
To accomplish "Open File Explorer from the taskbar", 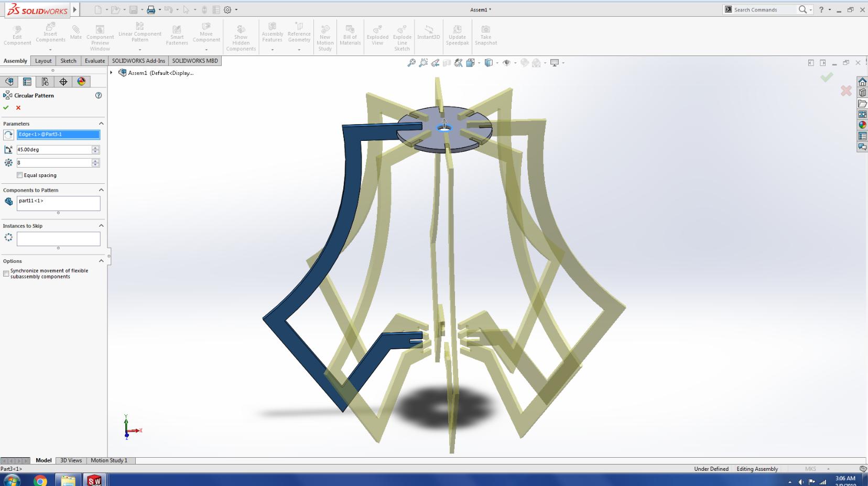I will [68, 480].
